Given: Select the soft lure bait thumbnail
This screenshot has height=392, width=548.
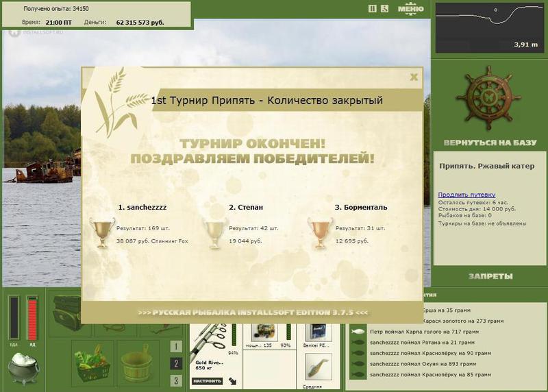Looking at the screenshot, I should tap(319, 367).
